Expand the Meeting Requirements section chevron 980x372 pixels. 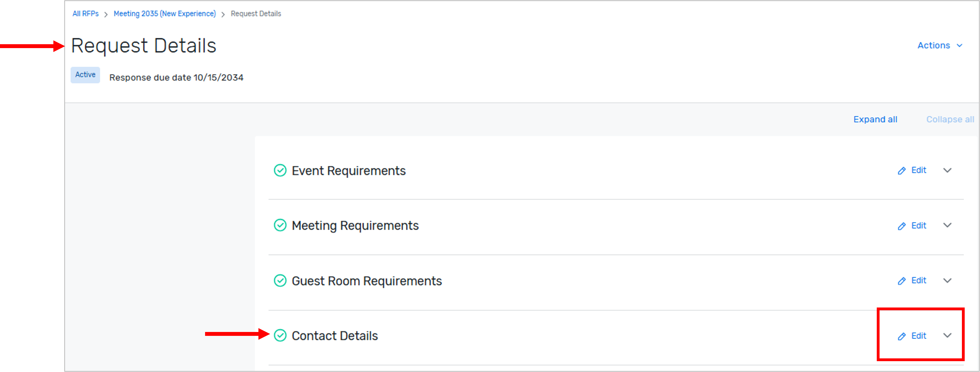[x=948, y=225]
